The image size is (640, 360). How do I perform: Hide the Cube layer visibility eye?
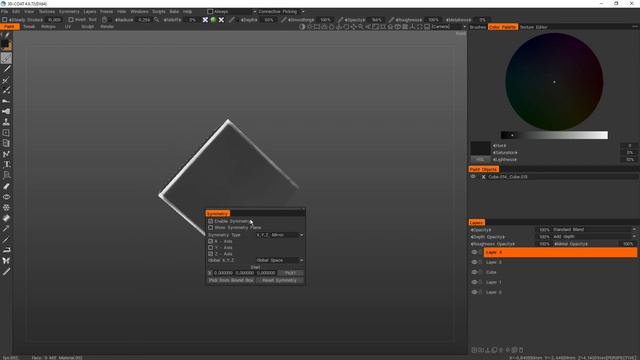tap(474, 272)
